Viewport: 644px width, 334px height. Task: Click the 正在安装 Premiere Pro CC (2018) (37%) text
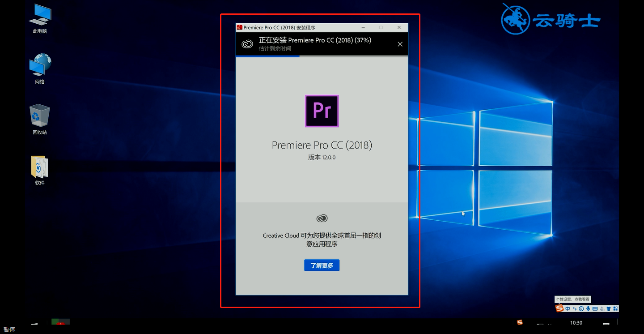coord(315,40)
